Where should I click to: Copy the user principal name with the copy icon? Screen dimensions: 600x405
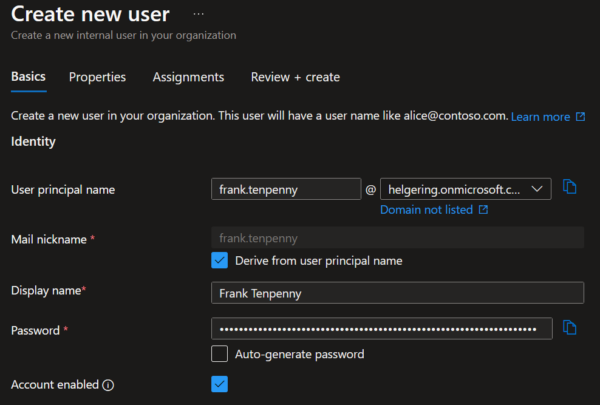(x=570, y=188)
